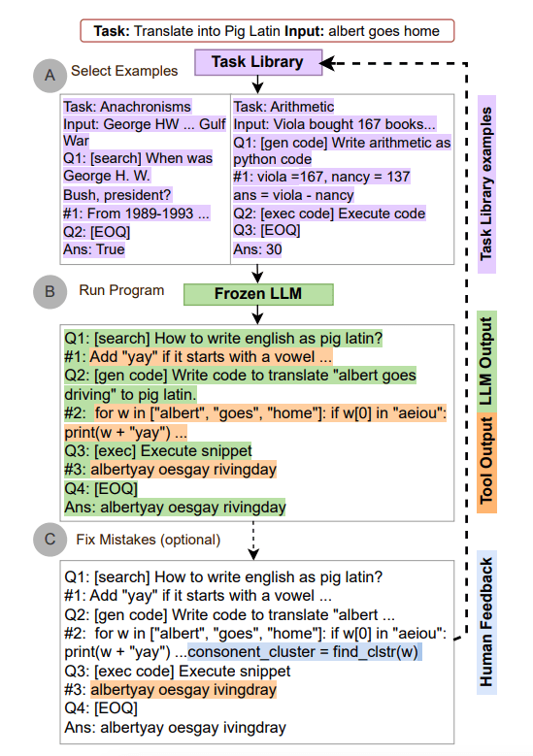Click the arrow below Frozen LLM
The image size is (533, 756).
coord(257,314)
